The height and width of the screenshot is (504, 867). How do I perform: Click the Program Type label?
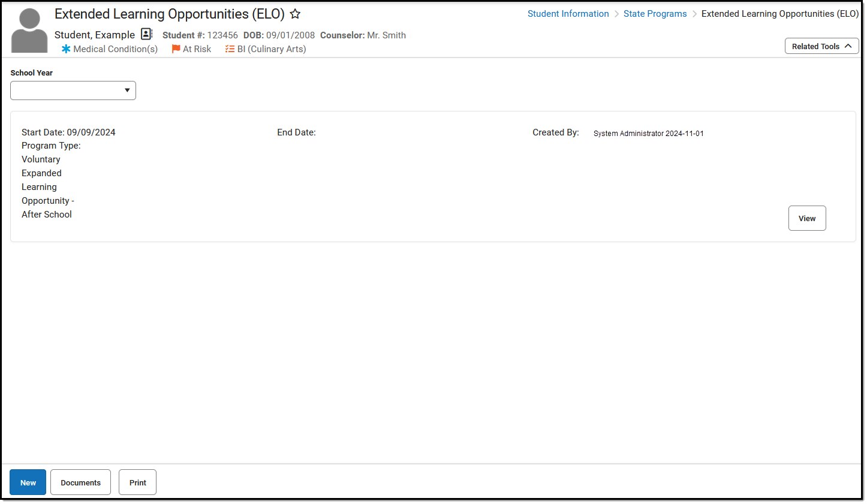tap(51, 146)
